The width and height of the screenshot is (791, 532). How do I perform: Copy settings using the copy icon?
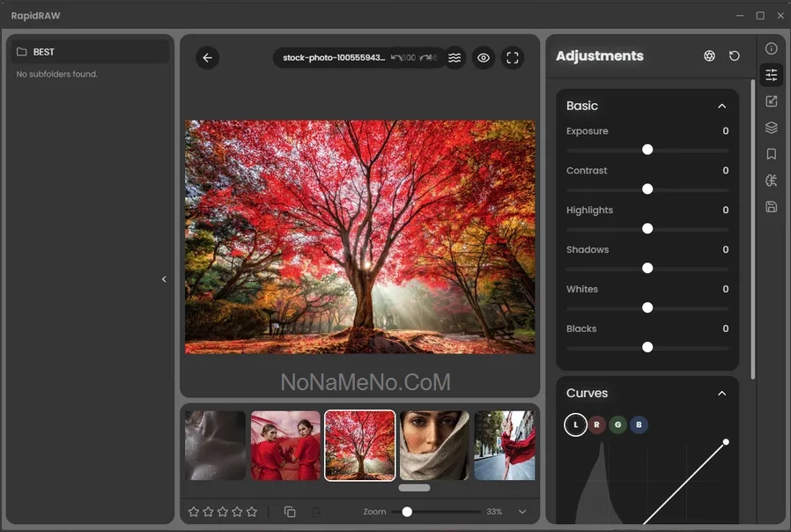(x=290, y=512)
